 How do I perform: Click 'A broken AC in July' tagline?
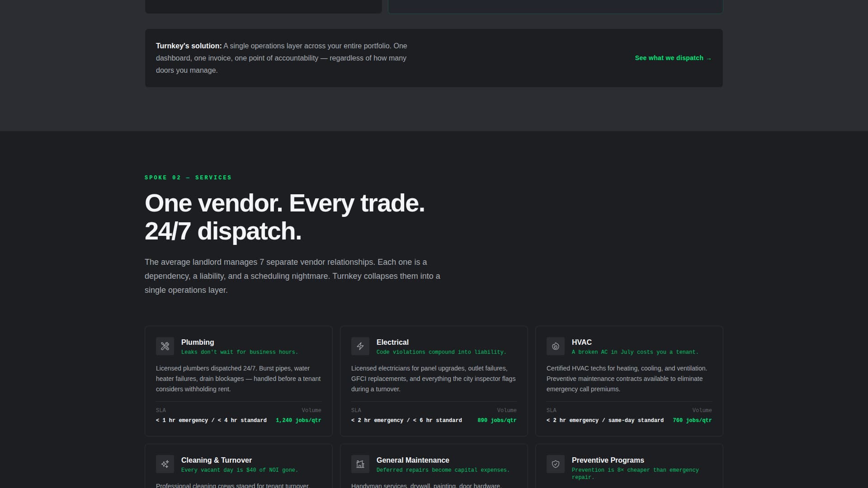point(635,352)
